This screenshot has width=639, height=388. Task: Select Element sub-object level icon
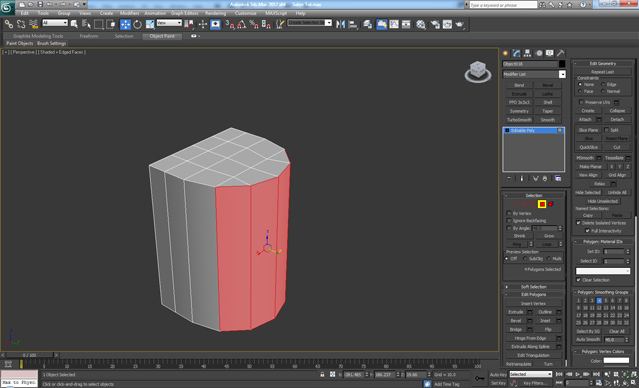551,204
